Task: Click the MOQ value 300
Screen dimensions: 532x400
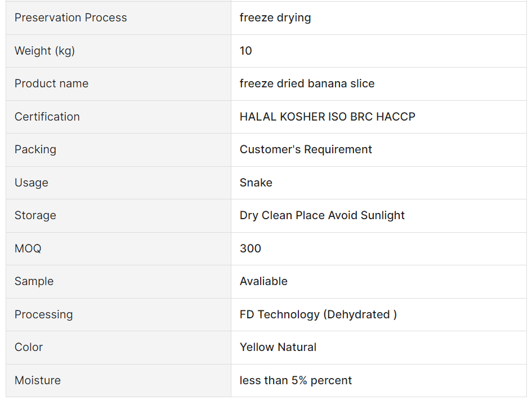Action: [251, 248]
